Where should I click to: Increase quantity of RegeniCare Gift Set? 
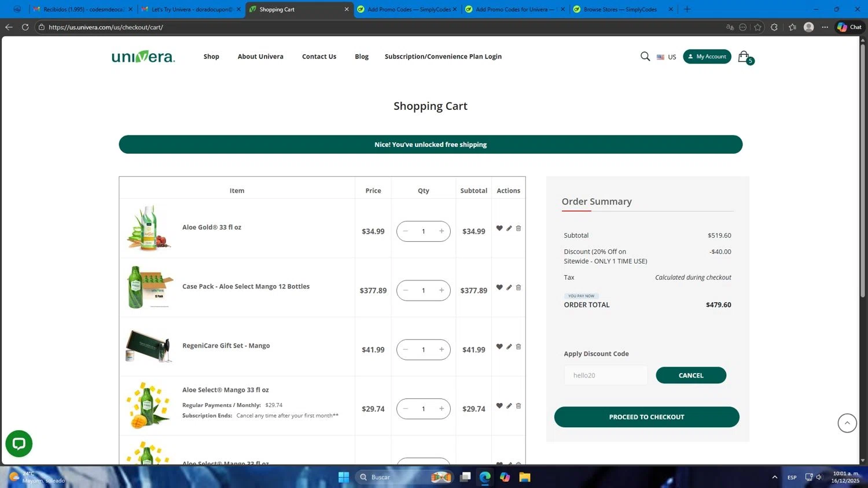pos(442,349)
